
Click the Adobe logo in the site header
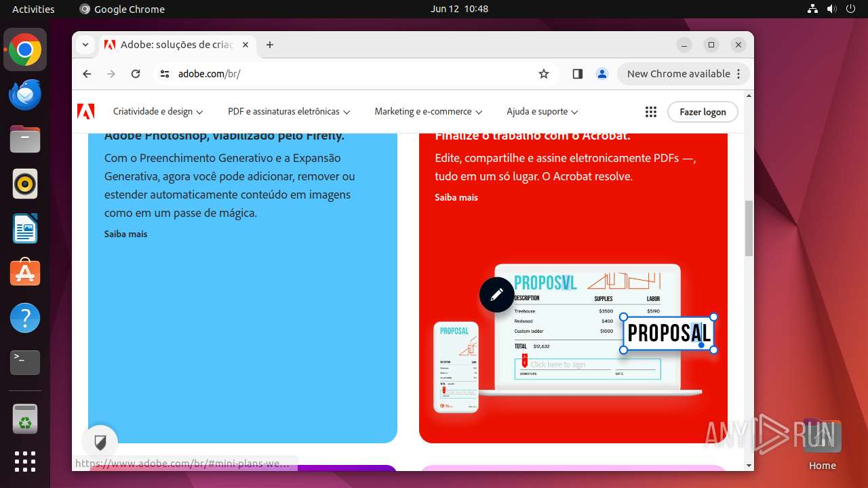[85, 112]
